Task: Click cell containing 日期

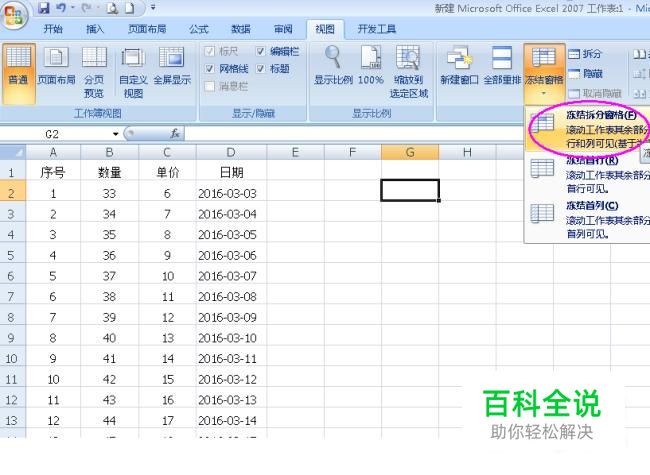Action: (x=231, y=172)
